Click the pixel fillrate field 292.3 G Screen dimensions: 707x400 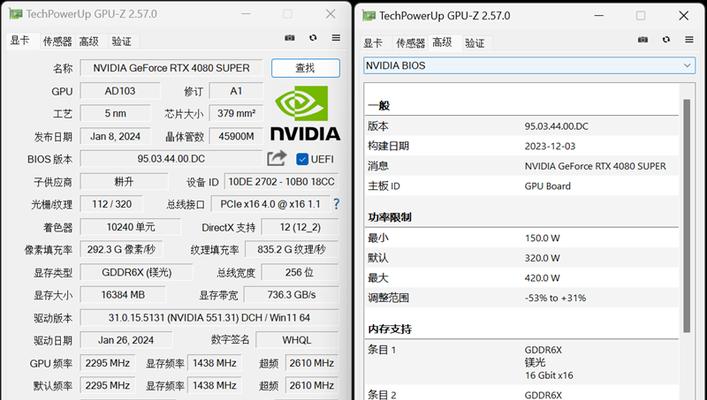point(121,249)
